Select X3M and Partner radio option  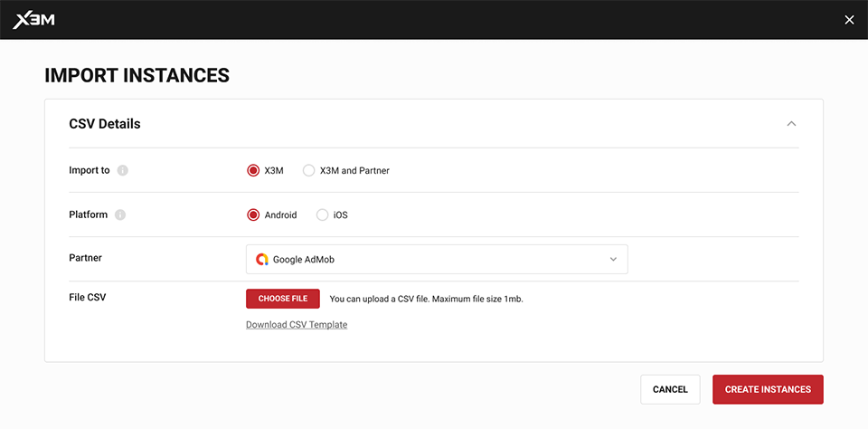[309, 170]
